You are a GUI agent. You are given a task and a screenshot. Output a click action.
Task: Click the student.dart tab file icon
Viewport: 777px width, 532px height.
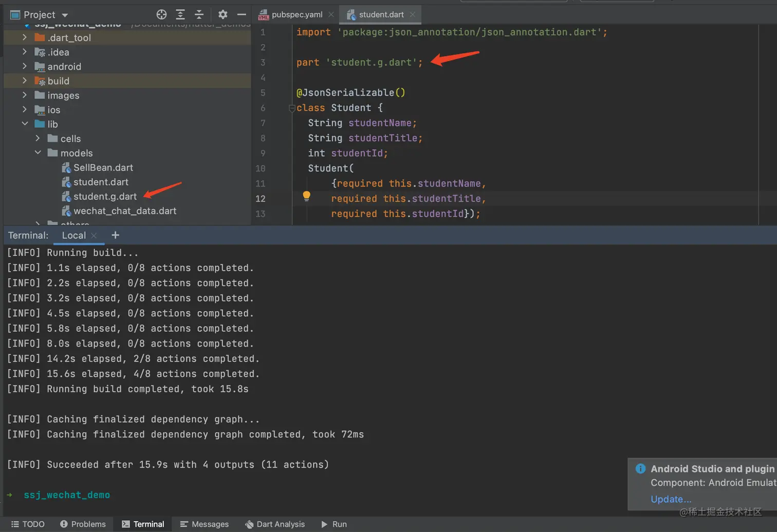click(x=351, y=15)
